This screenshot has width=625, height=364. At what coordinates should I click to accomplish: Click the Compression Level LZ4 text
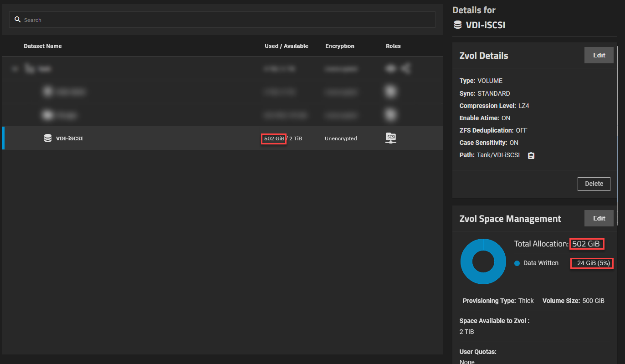coord(494,106)
